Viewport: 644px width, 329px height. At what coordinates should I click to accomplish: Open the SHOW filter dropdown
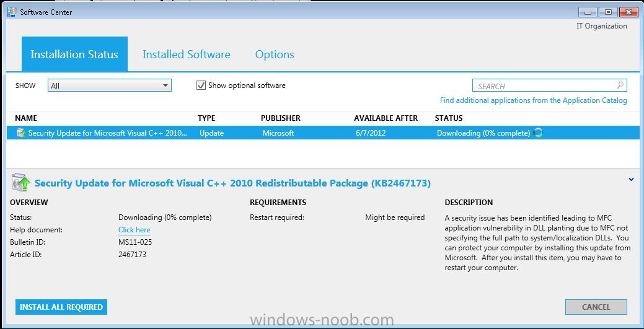110,86
